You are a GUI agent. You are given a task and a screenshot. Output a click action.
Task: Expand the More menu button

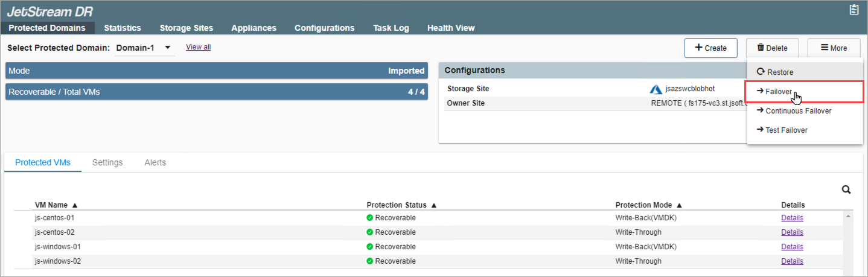pos(834,48)
